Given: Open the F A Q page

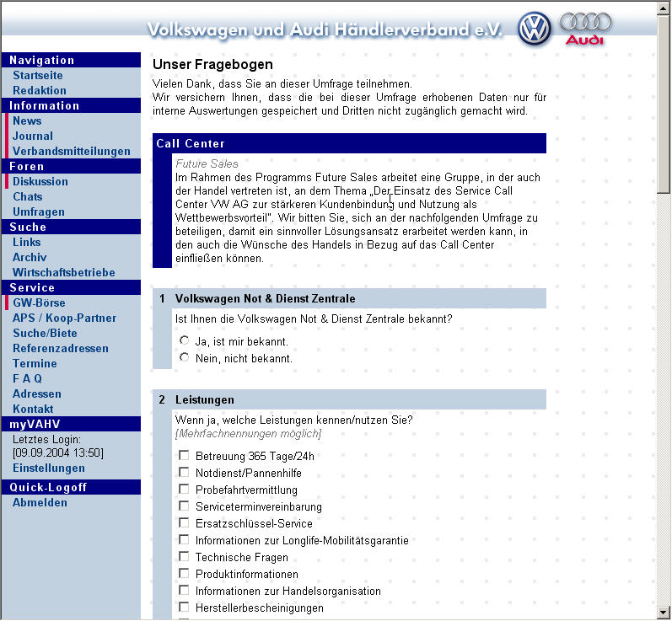Looking at the screenshot, I should [x=27, y=378].
